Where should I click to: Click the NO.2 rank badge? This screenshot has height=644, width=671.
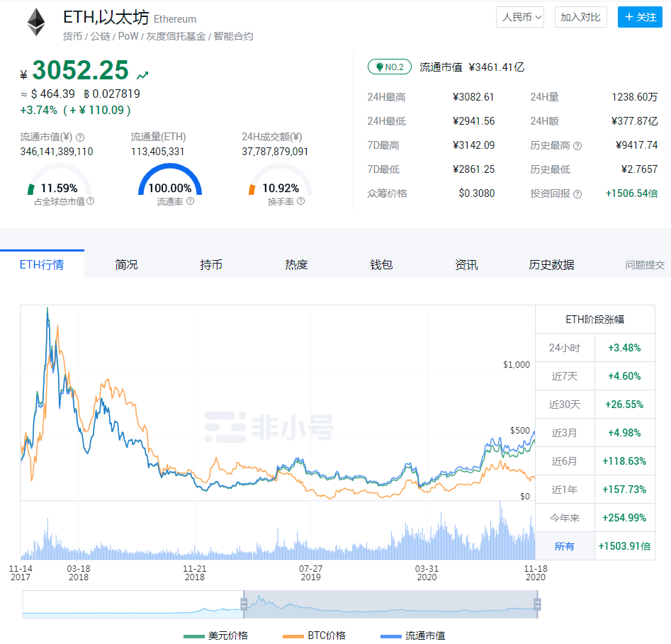[390, 67]
